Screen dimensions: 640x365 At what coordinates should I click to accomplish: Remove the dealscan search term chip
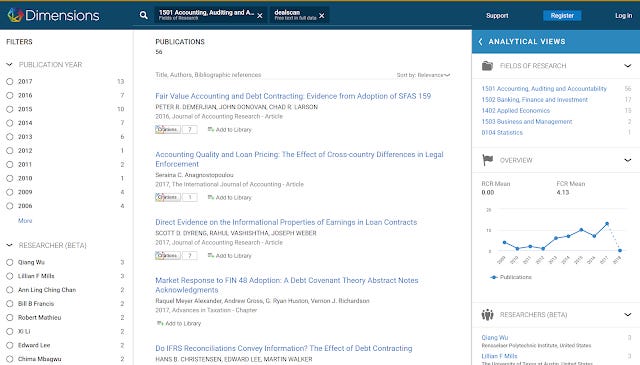click(322, 16)
